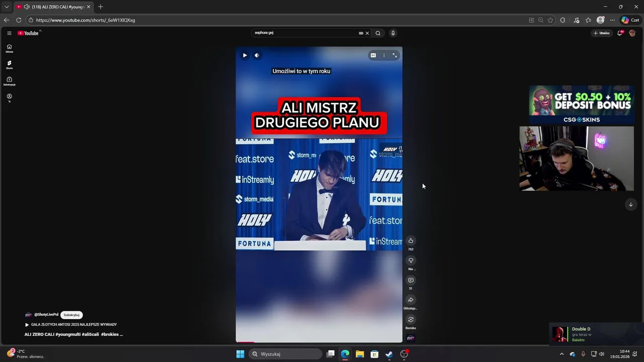
Task: Close the ALI ZERO CALI tab
Action: tap(89, 7)
